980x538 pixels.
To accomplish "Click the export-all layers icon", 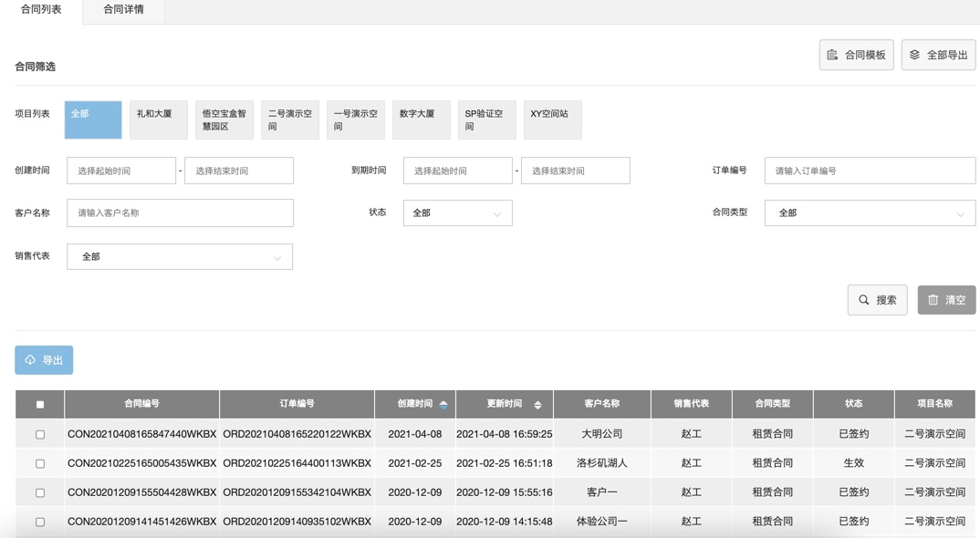I will [x=914, y=55].
